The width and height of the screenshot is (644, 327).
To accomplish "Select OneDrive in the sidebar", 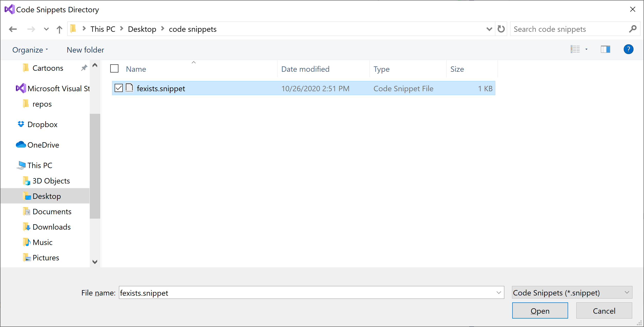I will (43, 145).
